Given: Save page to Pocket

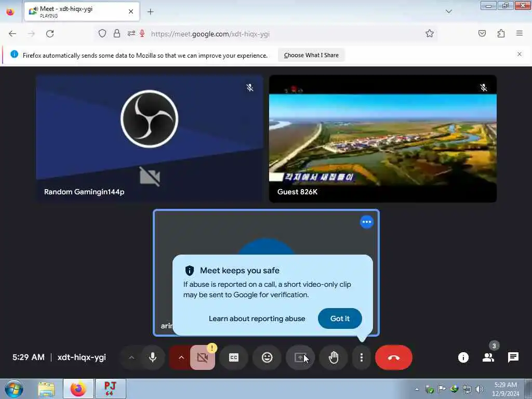Looking at the screenshot, I should pos(482,33).
